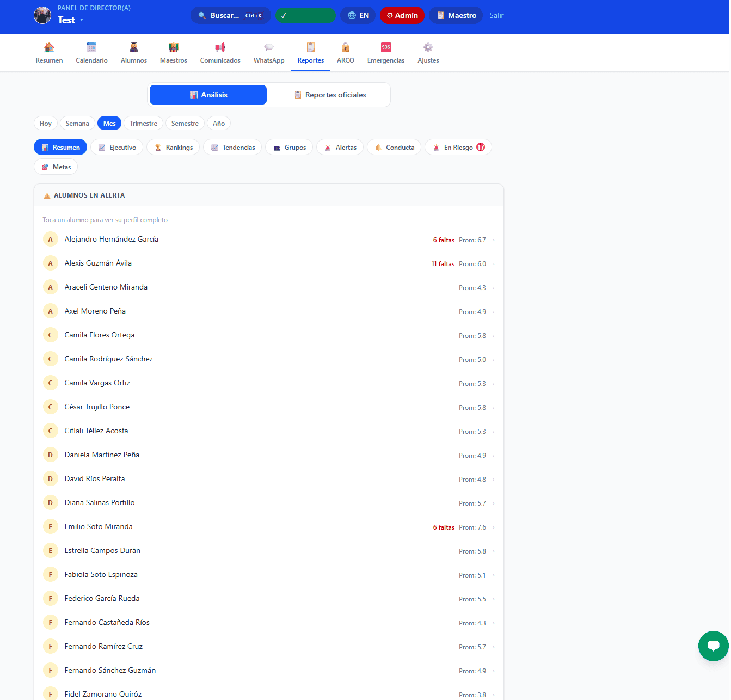731x700 pixels.
Task: Open Alejandro Hernández García profile
Action: (x=269, y=240)
